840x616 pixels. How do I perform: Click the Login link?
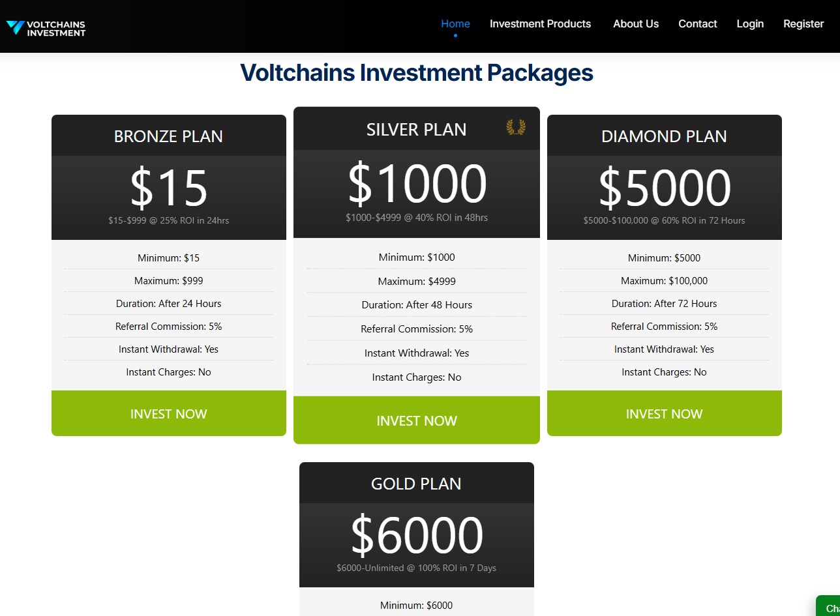tap(750, 24)
